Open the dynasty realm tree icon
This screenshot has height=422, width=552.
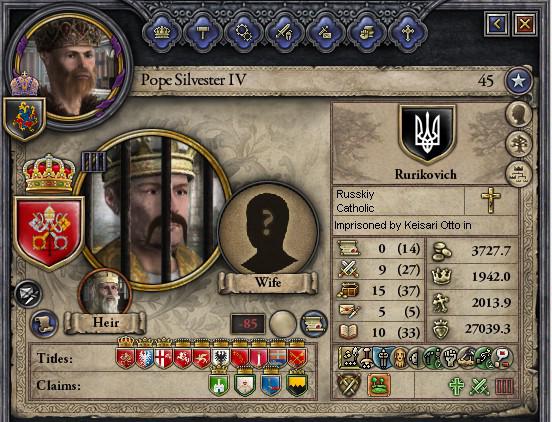click(519, 174)
